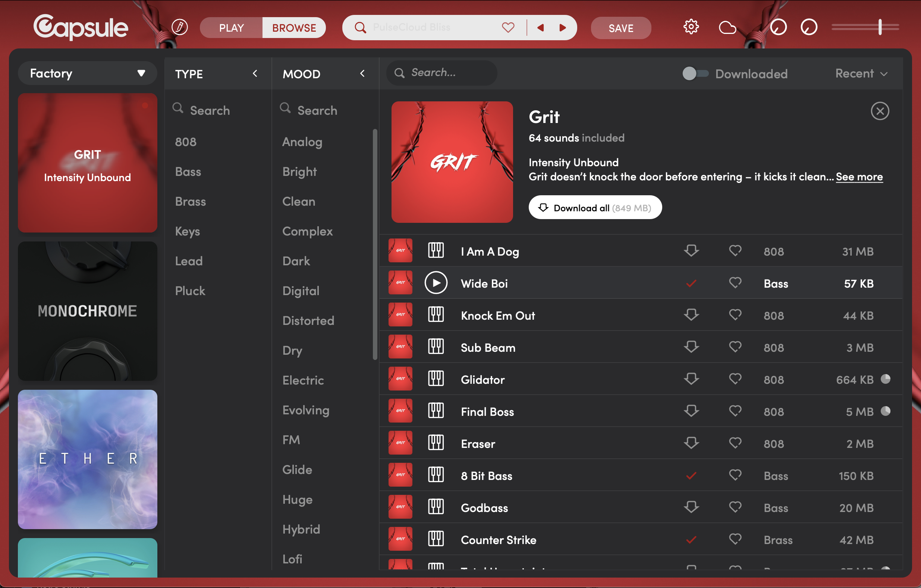
Task: Play the Wide Boi preset
Action: pos(436,283)
